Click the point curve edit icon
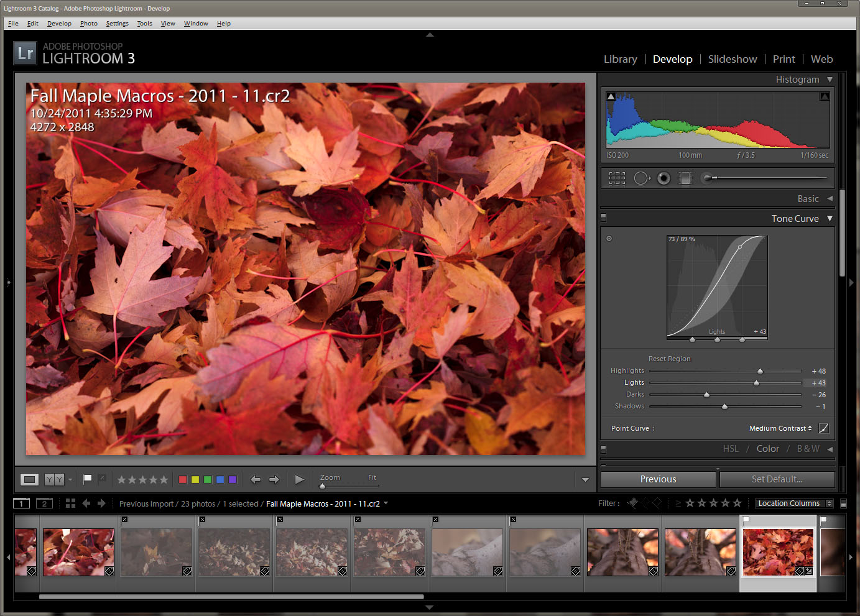 click(824, 428)
